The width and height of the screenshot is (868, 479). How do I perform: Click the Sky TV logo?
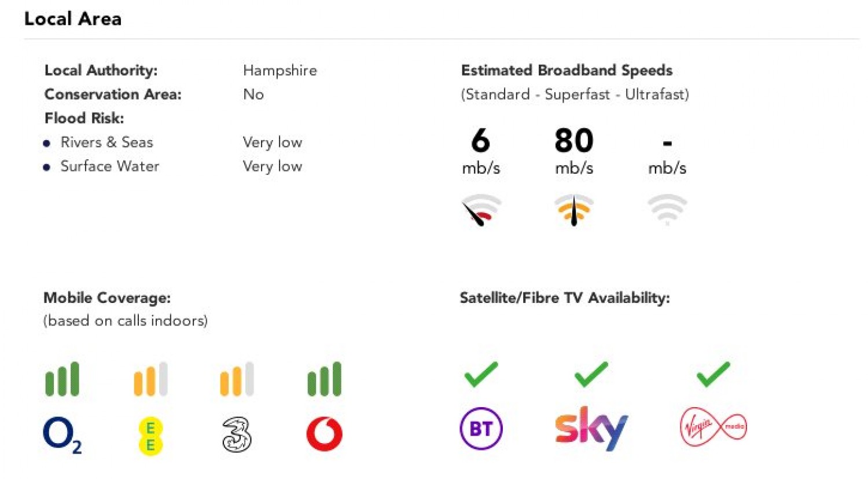(x=591, y=429)
